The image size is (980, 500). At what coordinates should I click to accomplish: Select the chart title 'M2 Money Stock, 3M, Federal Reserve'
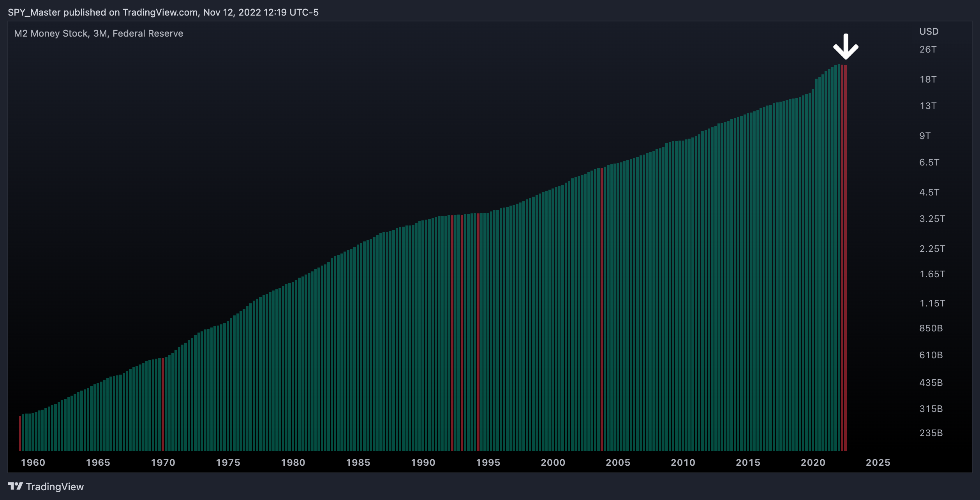tap(99, 33)
